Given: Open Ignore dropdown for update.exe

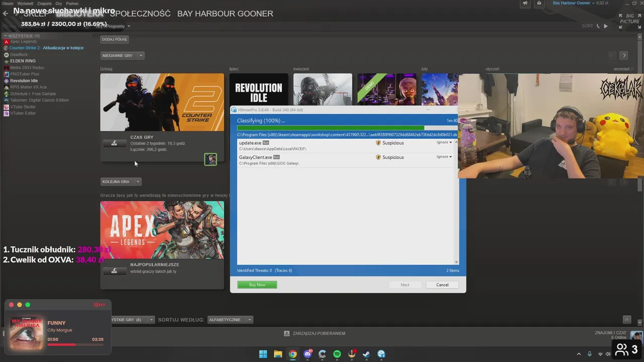Looking at the screenshot, I should tap(444, 142).
